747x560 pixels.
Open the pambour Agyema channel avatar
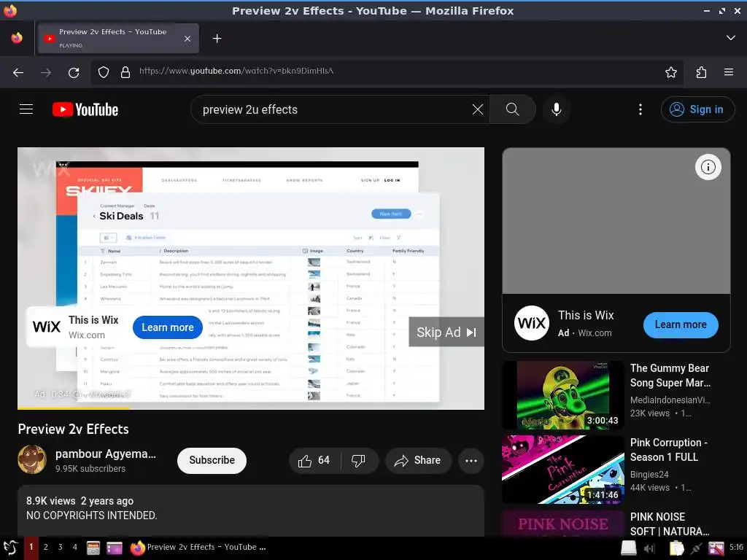(32, 459)
